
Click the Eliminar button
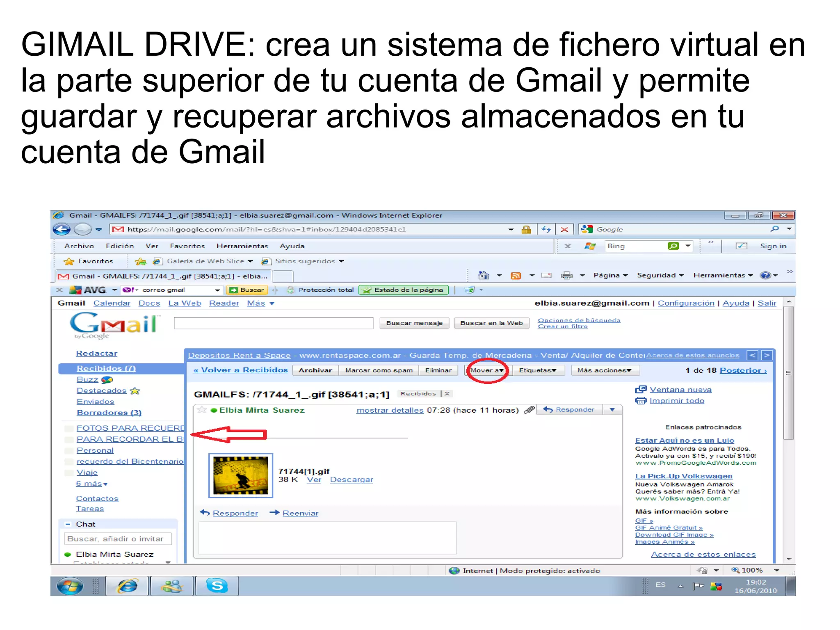point(438,370)
